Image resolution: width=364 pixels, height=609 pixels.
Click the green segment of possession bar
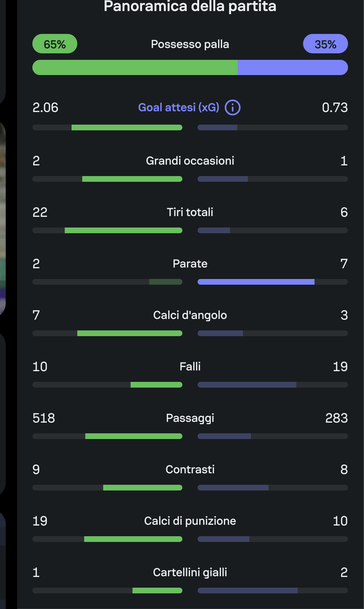pos(135,67)
